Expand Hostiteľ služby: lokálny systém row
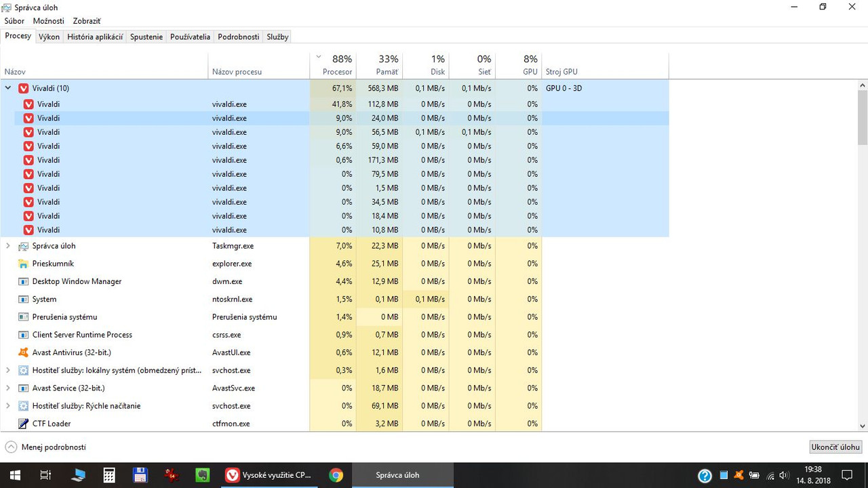868x488 pixels. (8, 370)
